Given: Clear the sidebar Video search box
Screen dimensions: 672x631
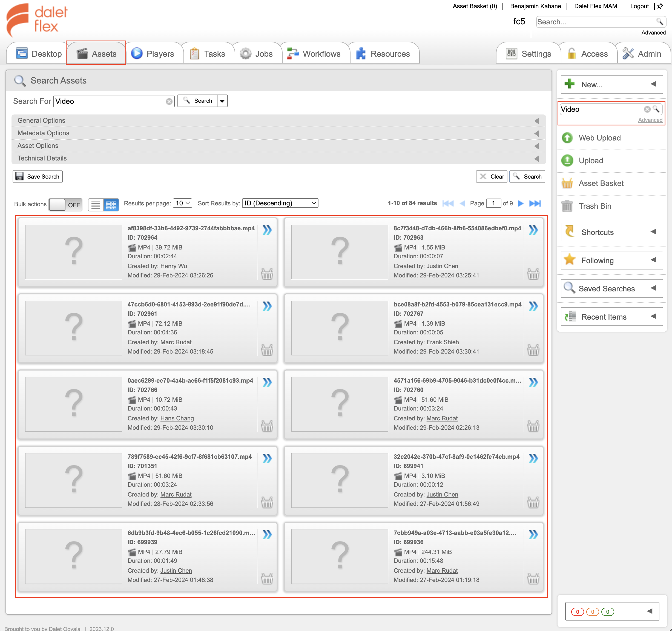Looking at the screenshot, I should click(647, 109).
